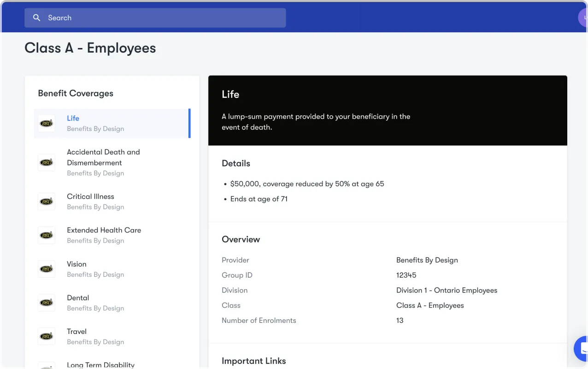588x369 pixels.
Task: Click the Vision coverage logo
Action: click(47, 269)
